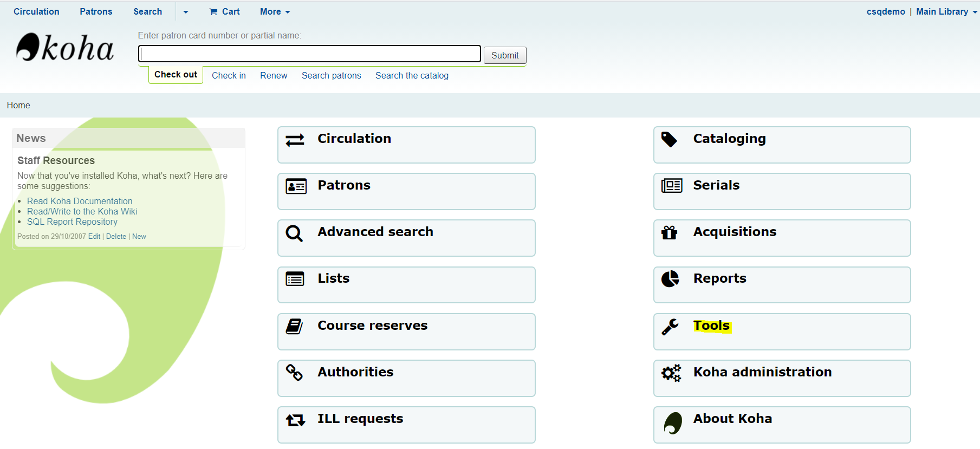This screenshot has height=449, width=980.
Task: Click the Course reserves book icon
Action: click(294, 326)
